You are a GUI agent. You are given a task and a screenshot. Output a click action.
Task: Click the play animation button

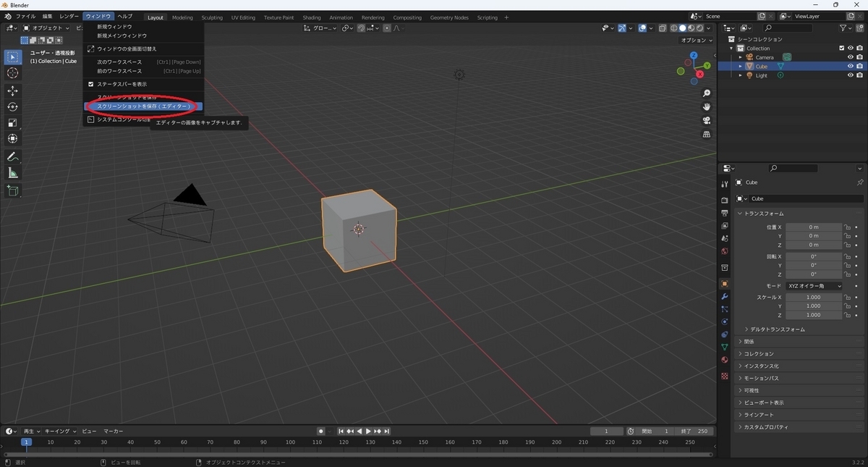pos(368,432)
